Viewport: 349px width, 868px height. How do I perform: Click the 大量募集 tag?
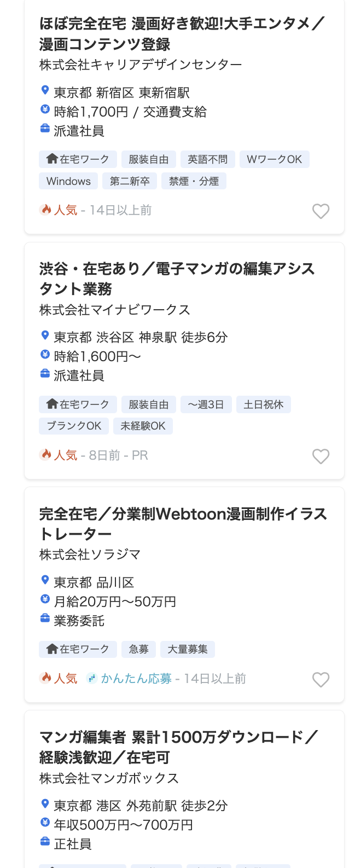[188, 649]
